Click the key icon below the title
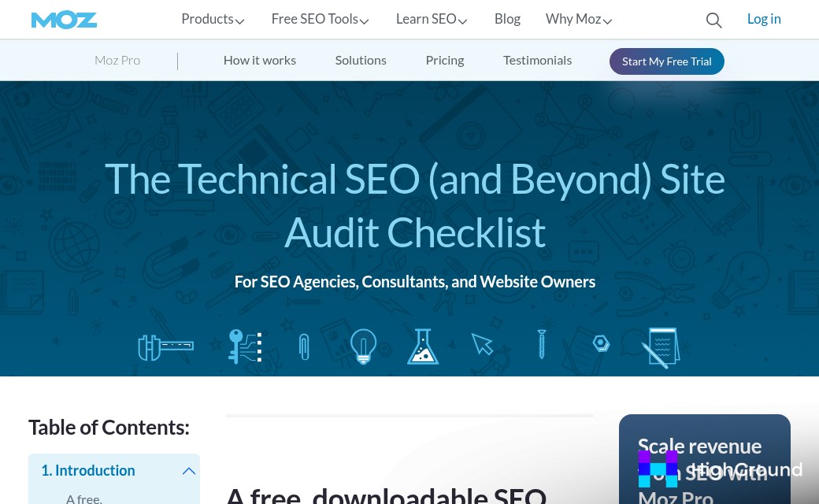The image size is (819, 504). (x=245, y=346)
